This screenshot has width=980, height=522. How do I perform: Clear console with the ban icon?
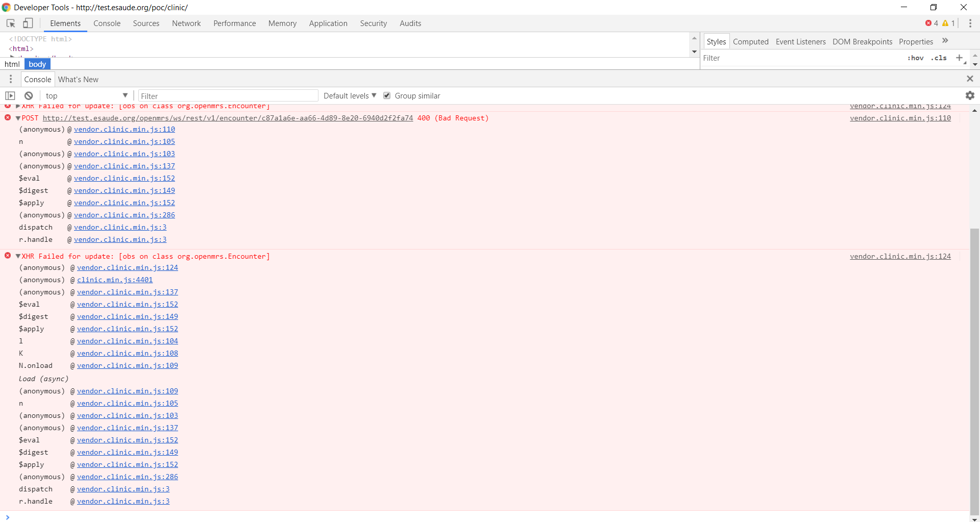click(29, 96)
